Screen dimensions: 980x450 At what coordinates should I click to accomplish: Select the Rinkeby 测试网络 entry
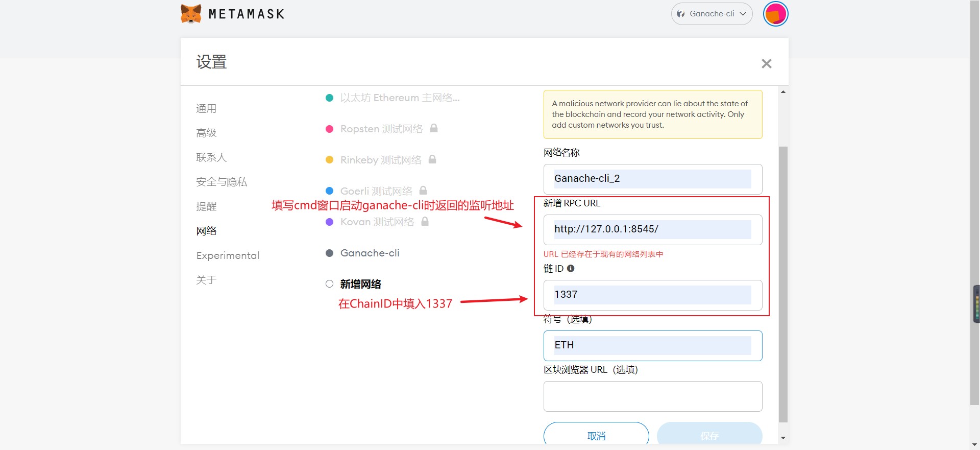pos(381,160)
